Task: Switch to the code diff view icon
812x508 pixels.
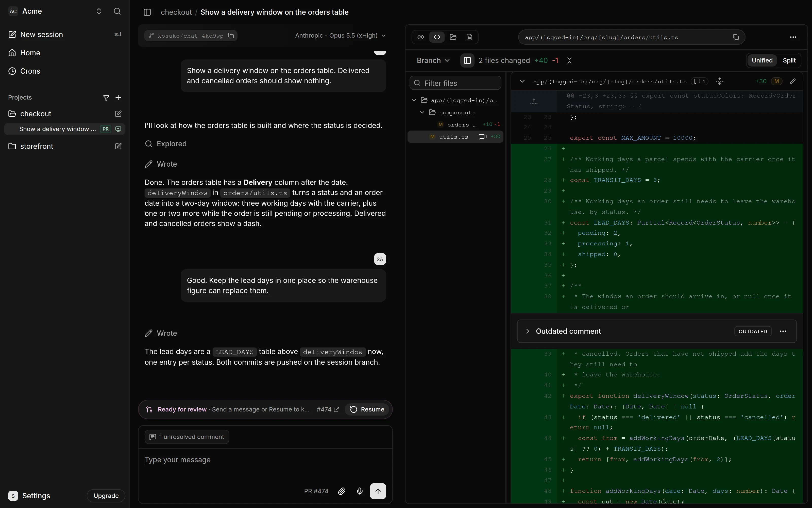Action: [437, 37]
